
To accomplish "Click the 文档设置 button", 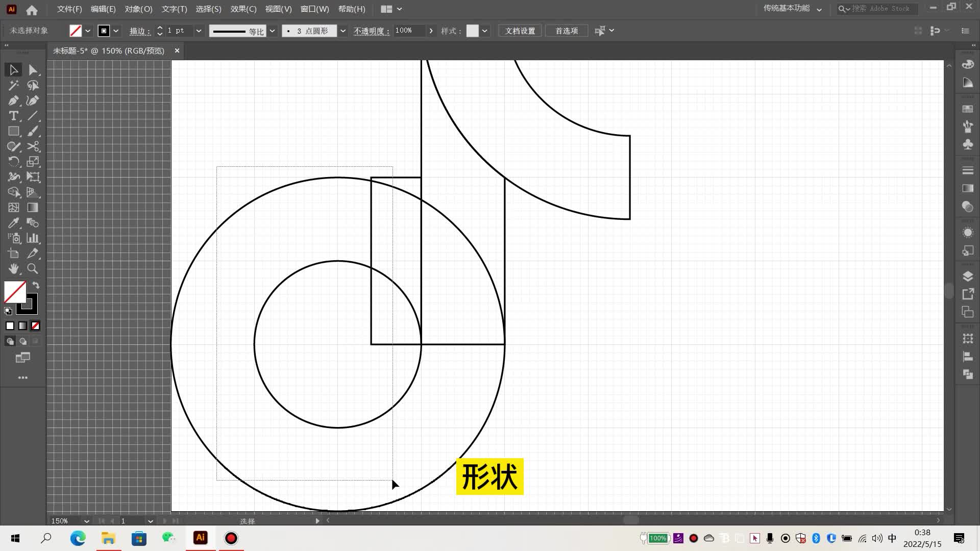I will [520, 31].
